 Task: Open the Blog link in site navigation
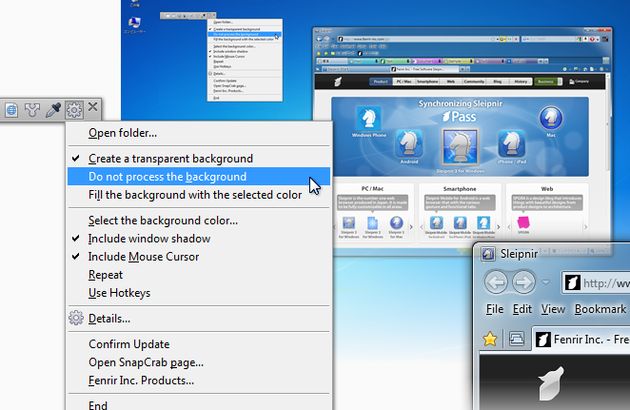pyautogui.click(x=498, y=82)
